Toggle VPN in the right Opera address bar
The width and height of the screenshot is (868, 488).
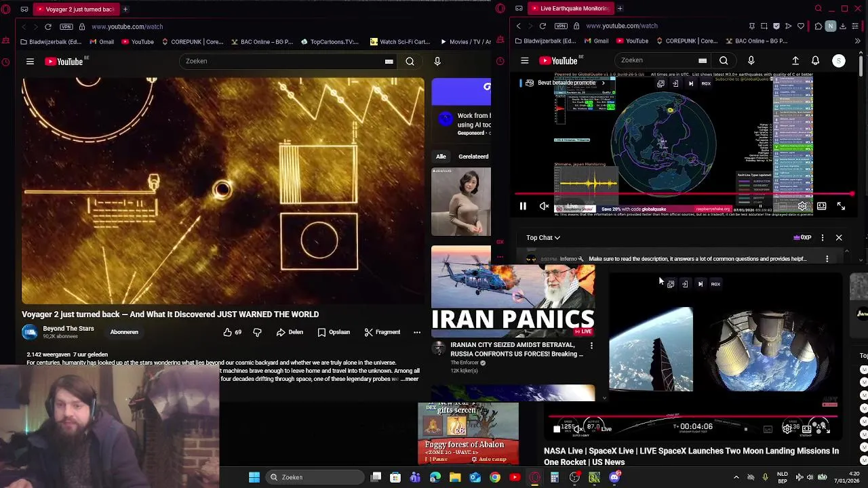click(x=561, y=26)
